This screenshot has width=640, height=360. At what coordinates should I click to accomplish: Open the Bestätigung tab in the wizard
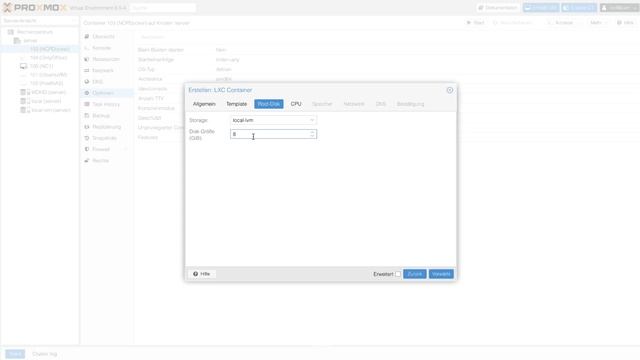[410, 104]
